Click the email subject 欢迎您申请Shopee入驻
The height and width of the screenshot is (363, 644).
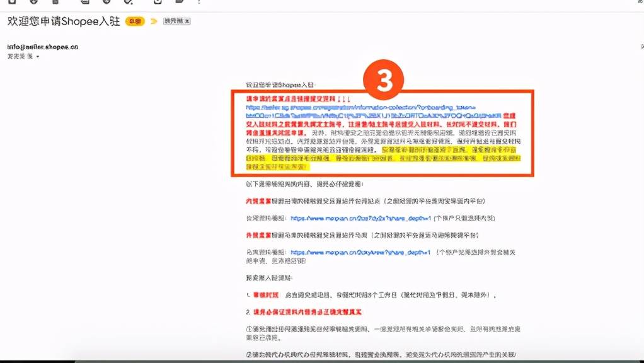[64, 21]
